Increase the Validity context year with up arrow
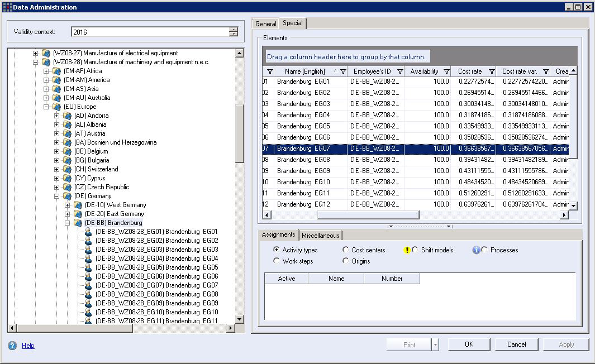Screen dimensions: 595x364 click(x=234, y=30)
